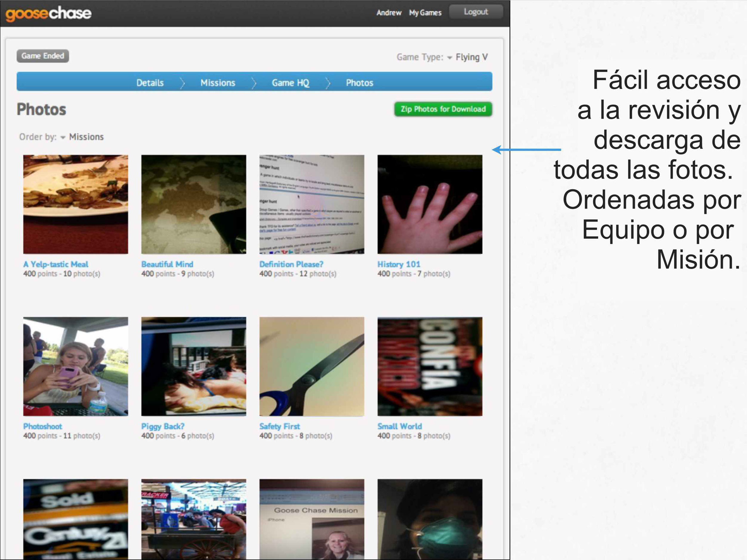Open the Small World thumbnail
The width and height of the screenshot is (747, 560).
pyautogui.click(x=430, y=366)
